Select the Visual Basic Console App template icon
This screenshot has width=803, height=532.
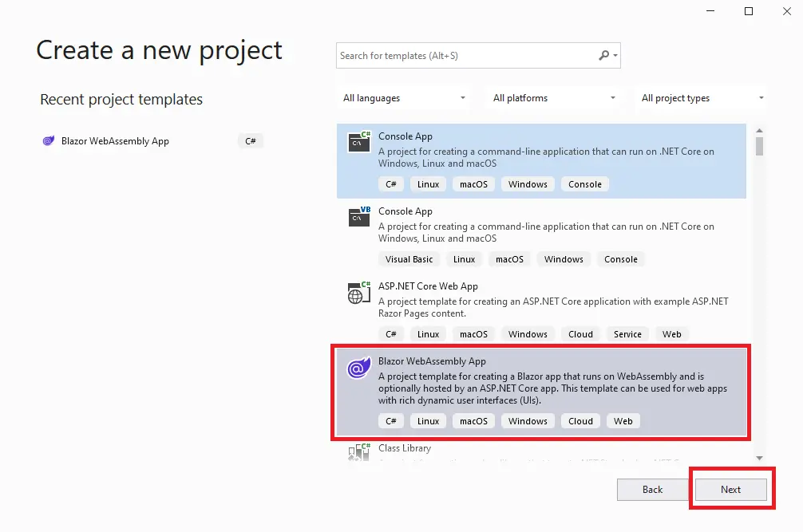(359, 216)
